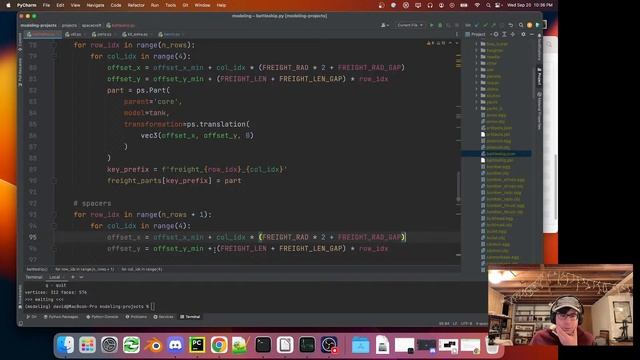Click the collapse-all icon in Project panel

pyautogui.click(x=513, y=35)
